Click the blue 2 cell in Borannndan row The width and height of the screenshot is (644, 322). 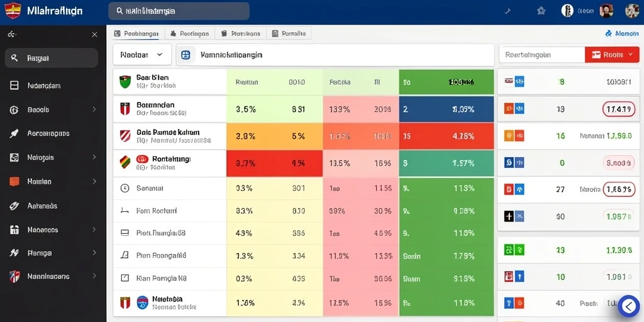[x=447, y=109]
